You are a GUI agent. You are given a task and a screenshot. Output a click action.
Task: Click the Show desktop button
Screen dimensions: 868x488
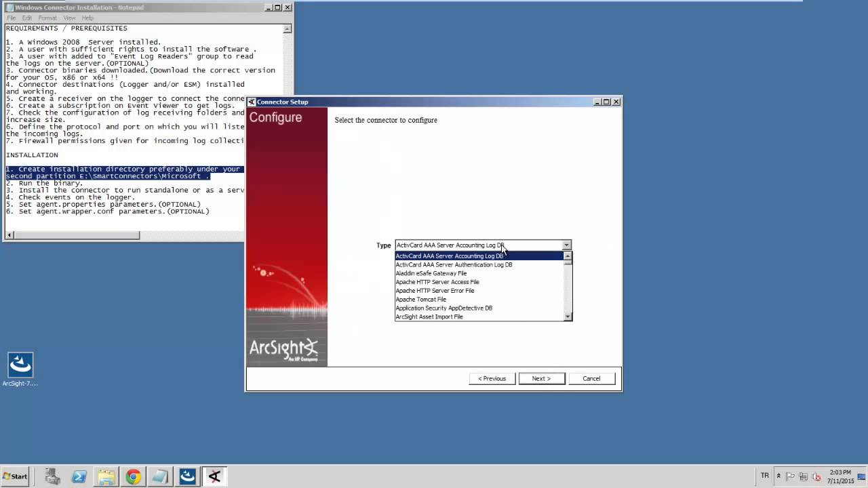click(863, 476)
